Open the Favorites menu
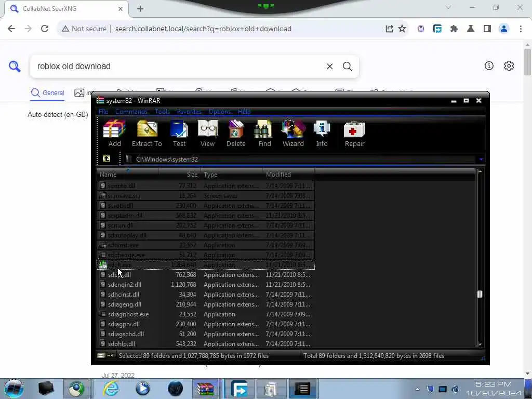Image resolution: width=532 pixels, height=399 pixels. coord(189,112)
